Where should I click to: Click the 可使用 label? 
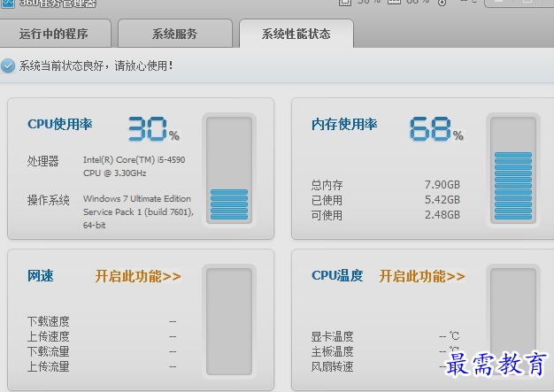(x=327, y=215)
